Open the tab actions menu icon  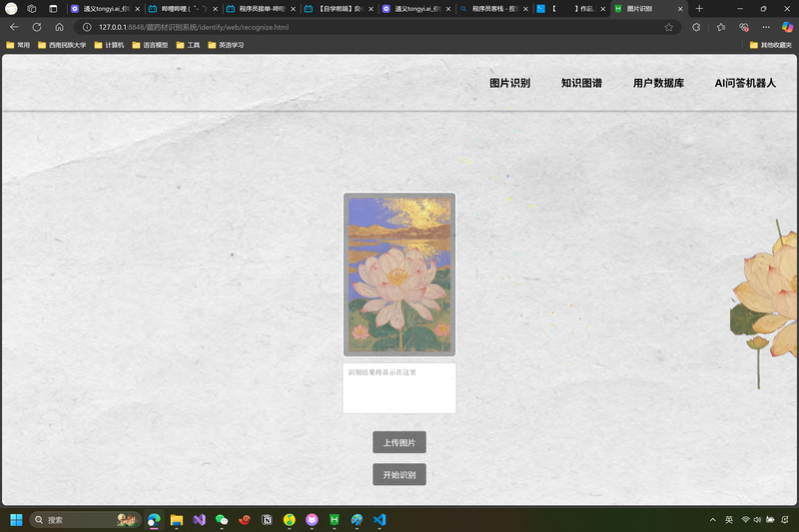[53, 9]
